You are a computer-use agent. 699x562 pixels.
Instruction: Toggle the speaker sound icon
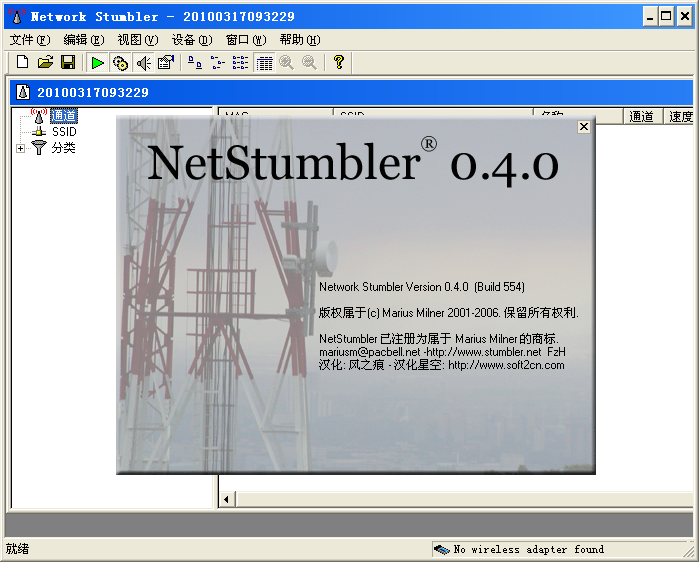tap(143, 63)
